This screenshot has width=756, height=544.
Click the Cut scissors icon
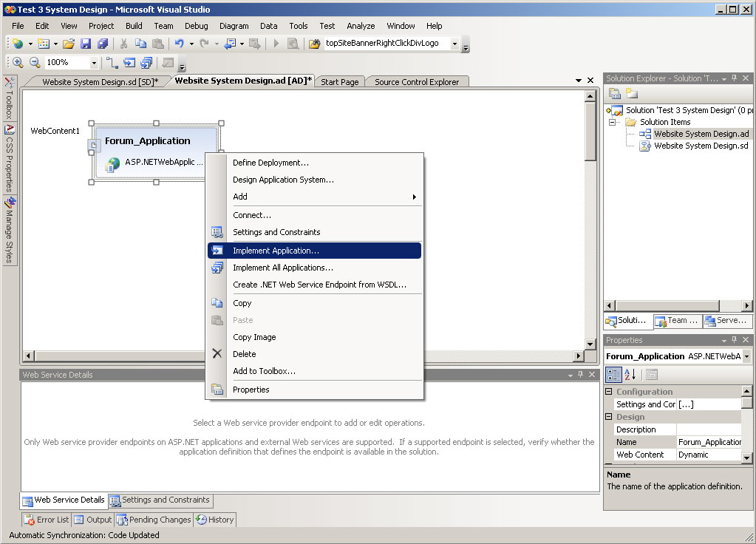(123, 44)
